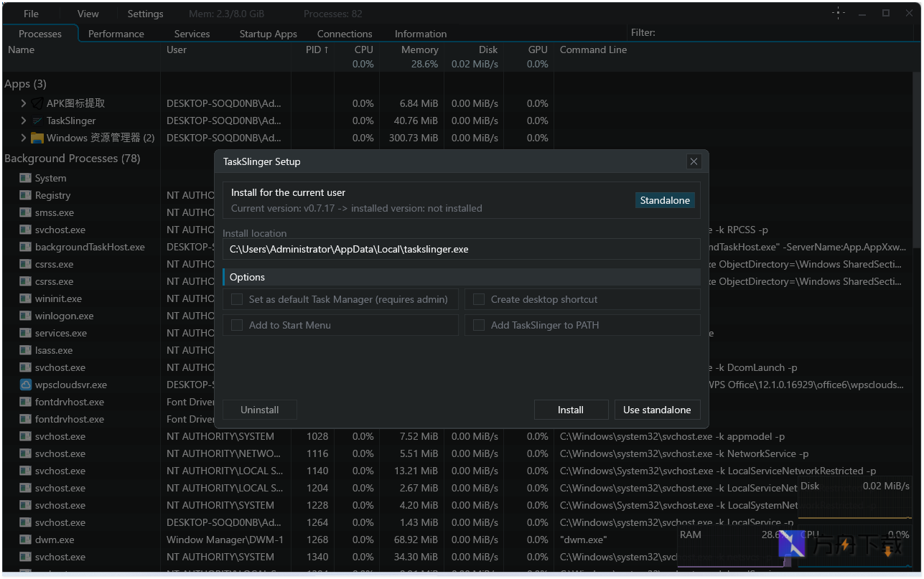The width and height of the screenshot is (924, 579).
Task: Click the Options section header
Action: click(461, 277)
